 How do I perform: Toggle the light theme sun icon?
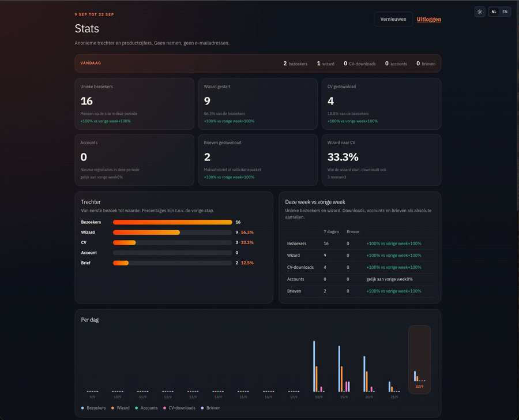tap(480, 12)
